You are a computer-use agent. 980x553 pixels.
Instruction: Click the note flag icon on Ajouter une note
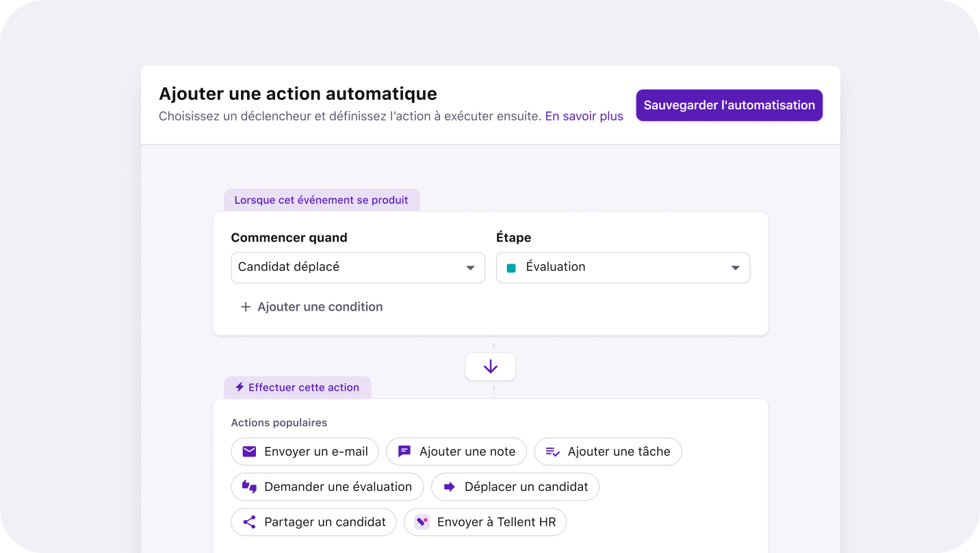(x=404, y=451)
